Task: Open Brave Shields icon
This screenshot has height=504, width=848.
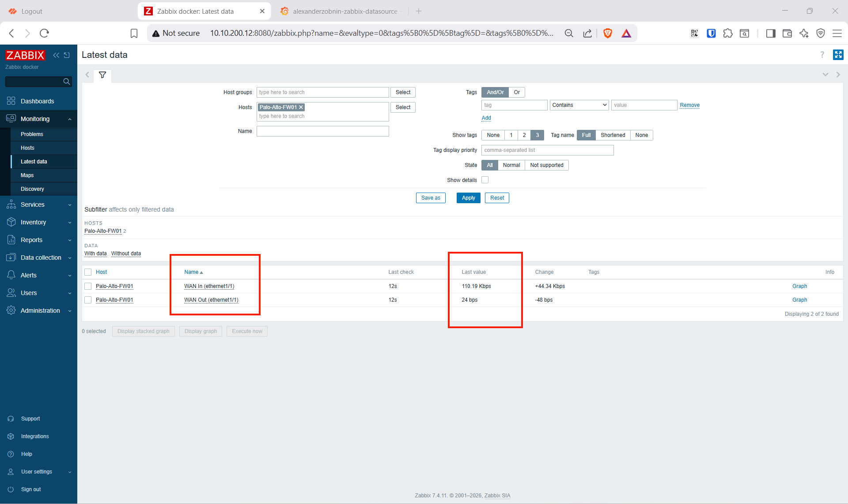Action: pos(608,33)
